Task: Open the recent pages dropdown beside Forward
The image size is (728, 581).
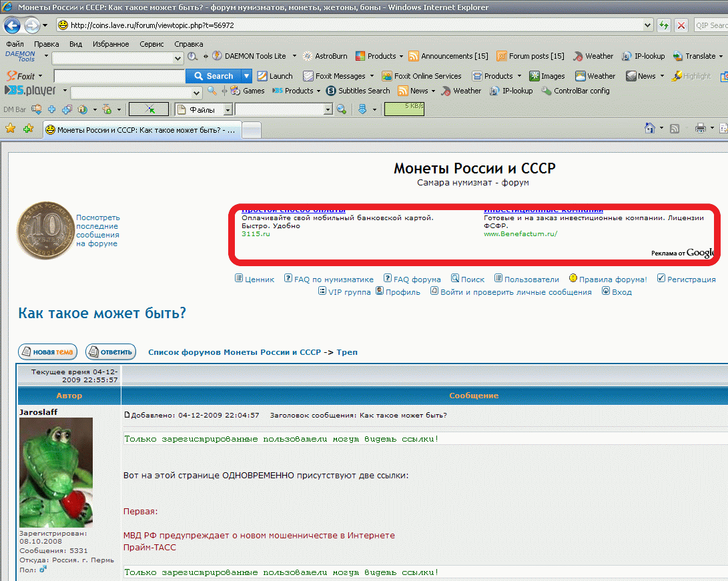Action: tap(45, 25)
